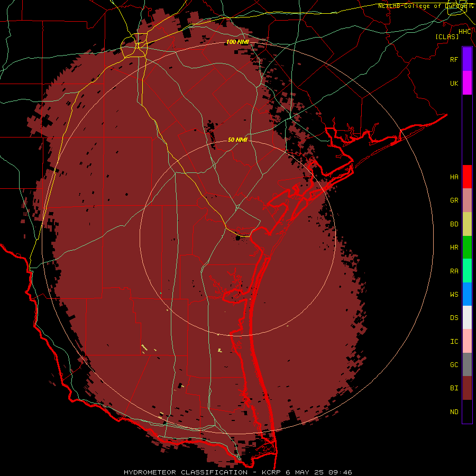Click the HA red legend swatch

pos(467,177)
